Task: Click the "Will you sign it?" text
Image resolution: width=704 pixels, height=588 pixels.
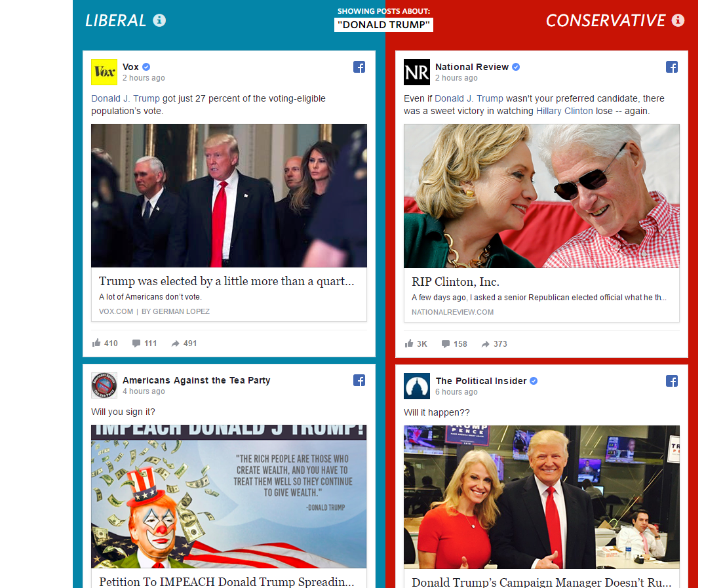Action: pos(123,412)
